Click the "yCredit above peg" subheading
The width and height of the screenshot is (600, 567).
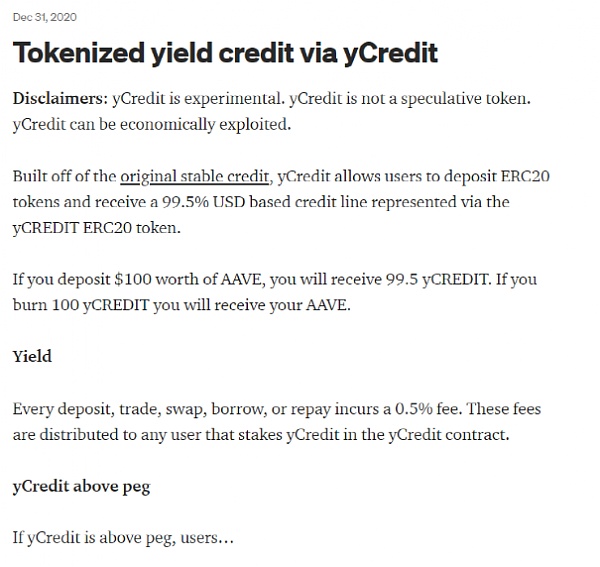(82, 487)
